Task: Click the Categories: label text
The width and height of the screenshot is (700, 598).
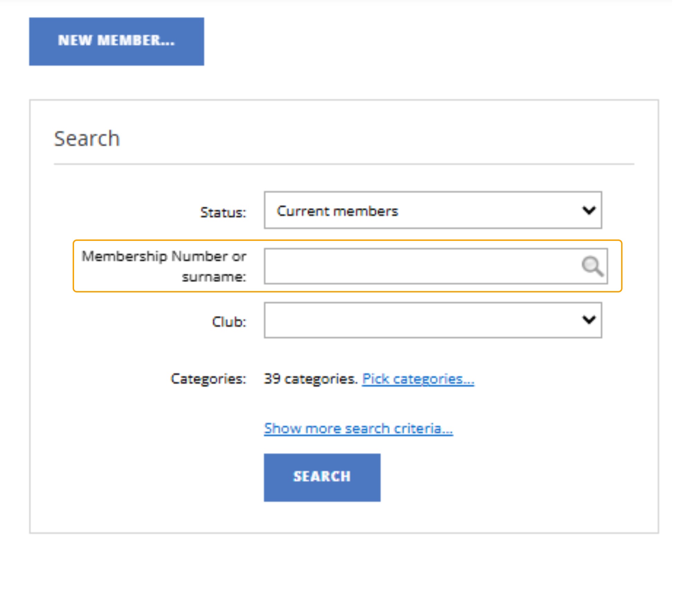Action: tap(208, 379)
